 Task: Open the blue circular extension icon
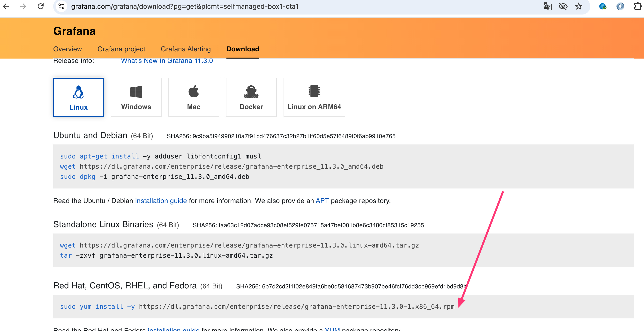tap(620, 6)
